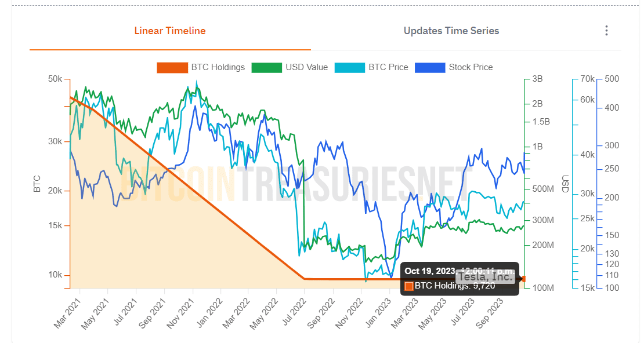Switch to the Updates Time Series tab

point(451,31)
